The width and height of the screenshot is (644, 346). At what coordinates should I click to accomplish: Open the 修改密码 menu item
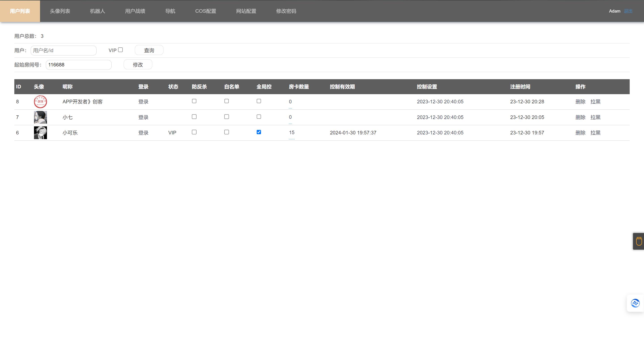point(286,11)
